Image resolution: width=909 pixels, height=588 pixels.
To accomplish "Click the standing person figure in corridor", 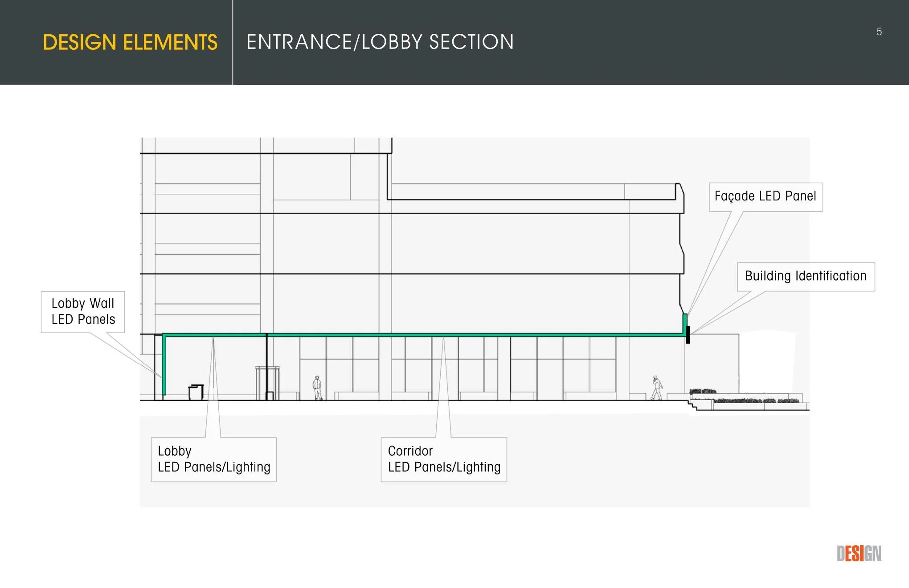I will [317, 388].
